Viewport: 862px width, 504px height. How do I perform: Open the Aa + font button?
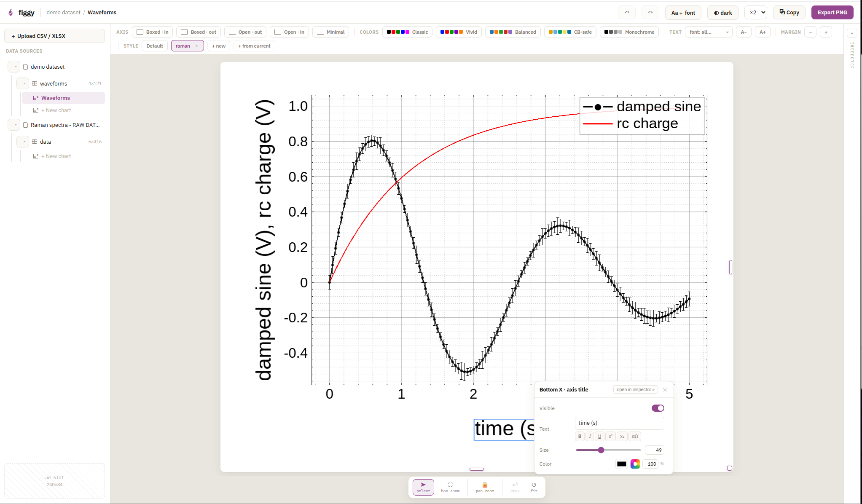[x=683, y=13]
